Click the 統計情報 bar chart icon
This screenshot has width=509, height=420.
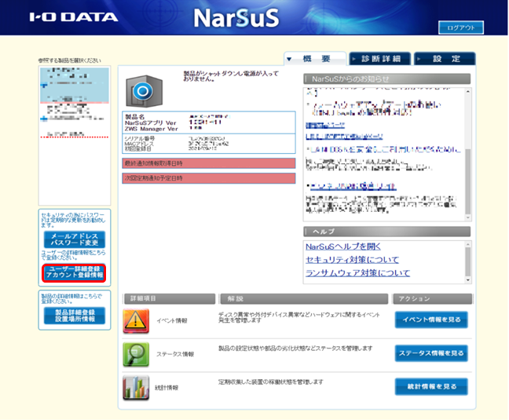136,388
